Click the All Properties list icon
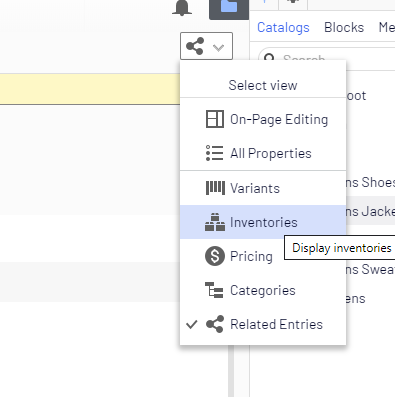 pyautogui.click(x=214, y=153)
